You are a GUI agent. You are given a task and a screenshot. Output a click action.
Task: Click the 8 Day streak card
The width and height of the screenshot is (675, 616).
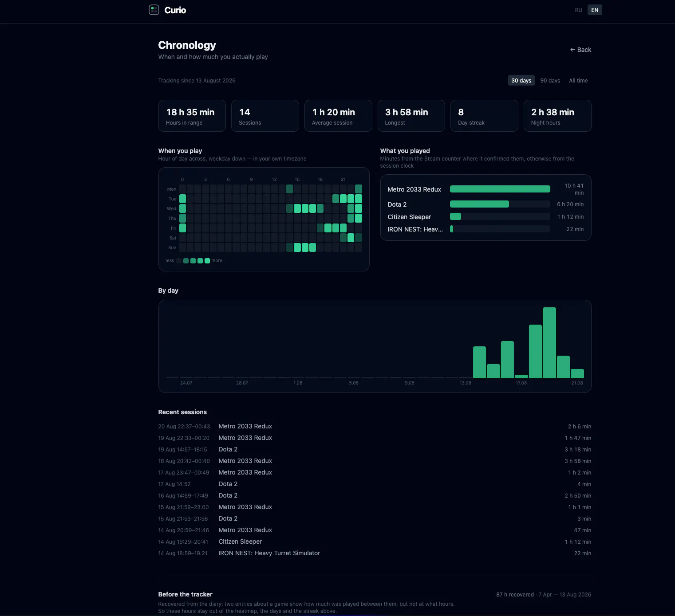pos(484,116)
